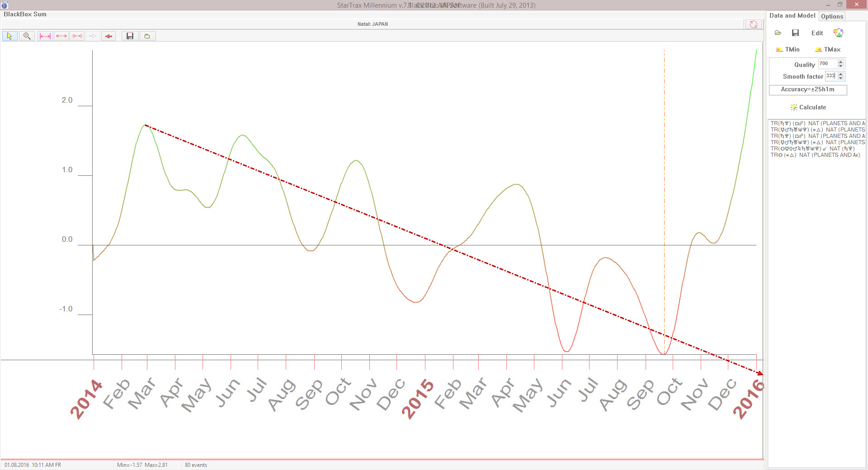Select the arrow pointer tool

9,36
